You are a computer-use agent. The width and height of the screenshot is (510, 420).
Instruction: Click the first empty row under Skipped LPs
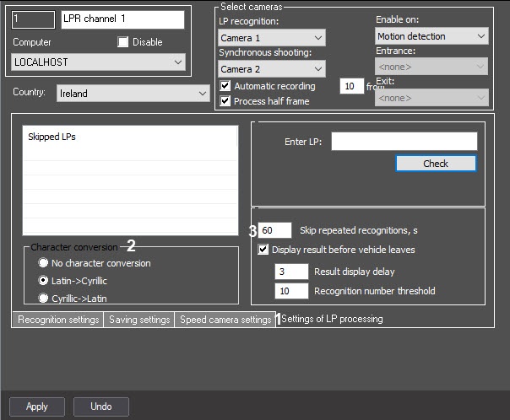coord(130,153)
